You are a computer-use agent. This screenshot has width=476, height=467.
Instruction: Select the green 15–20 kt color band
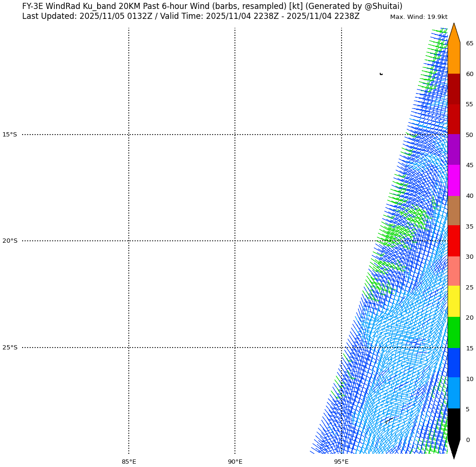453,332
